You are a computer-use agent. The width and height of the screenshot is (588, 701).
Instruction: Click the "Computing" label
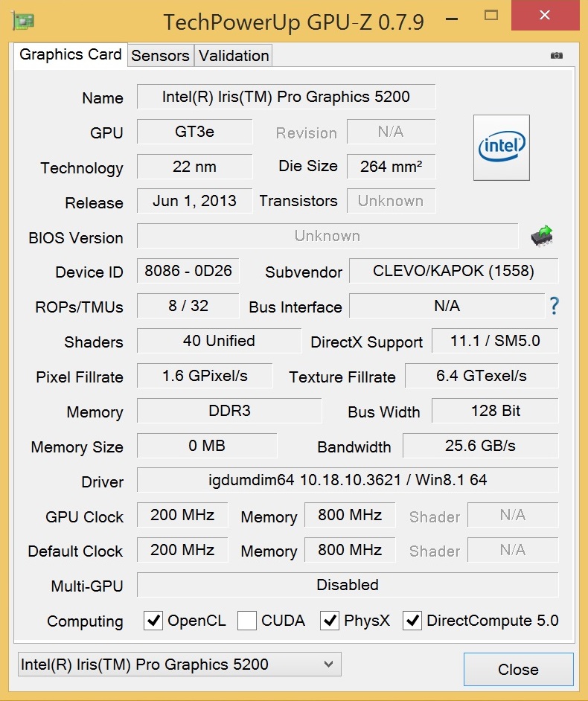(85, 621)
